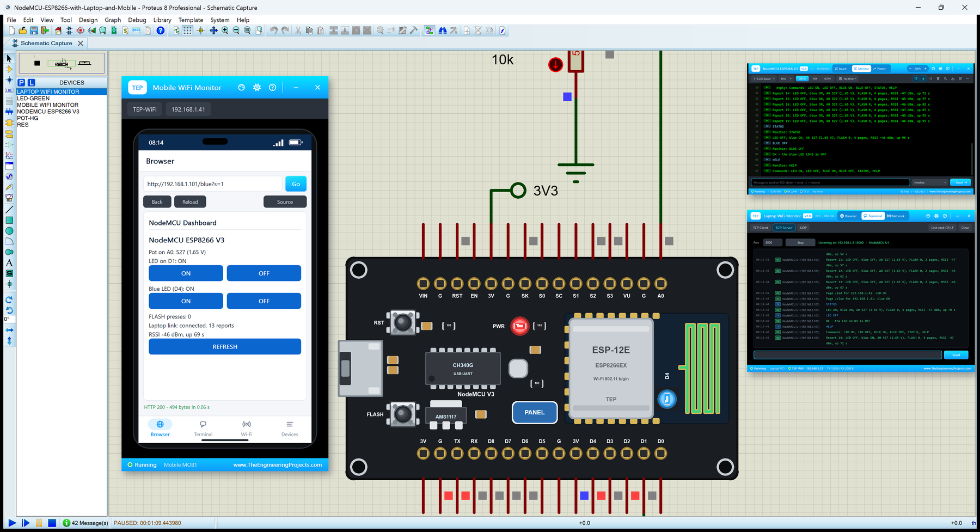Open the baud rate dropdown in NodeMCU monitor
980x532 pixels.
tap(763, 78)
